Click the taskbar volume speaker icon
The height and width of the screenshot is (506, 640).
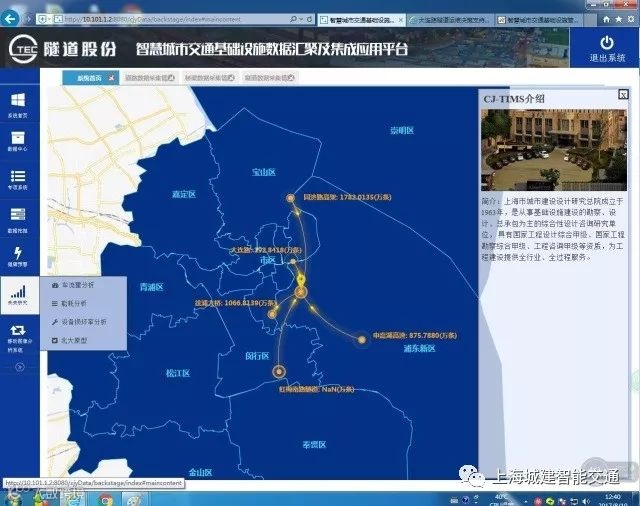tap(587, 501)
